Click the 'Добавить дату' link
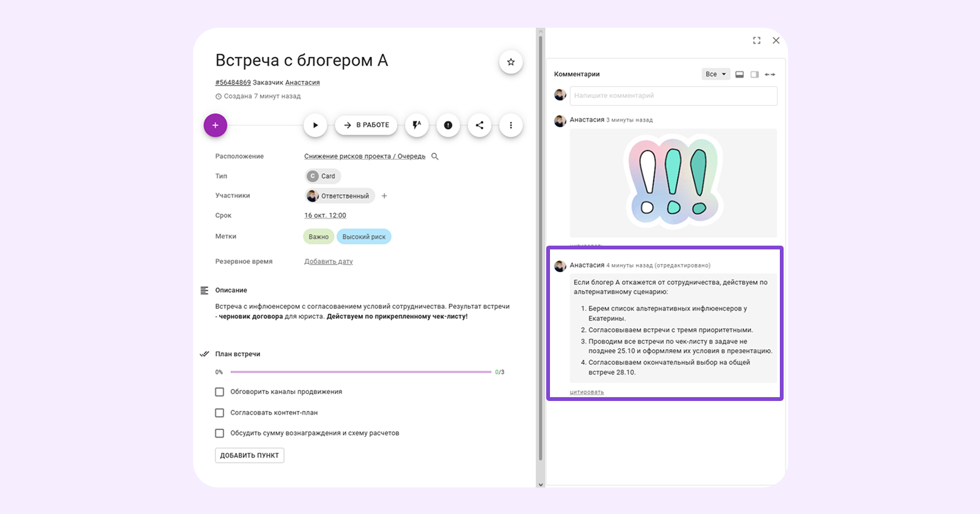The width and height of the screenshot is (980, 514). (328, 261)
